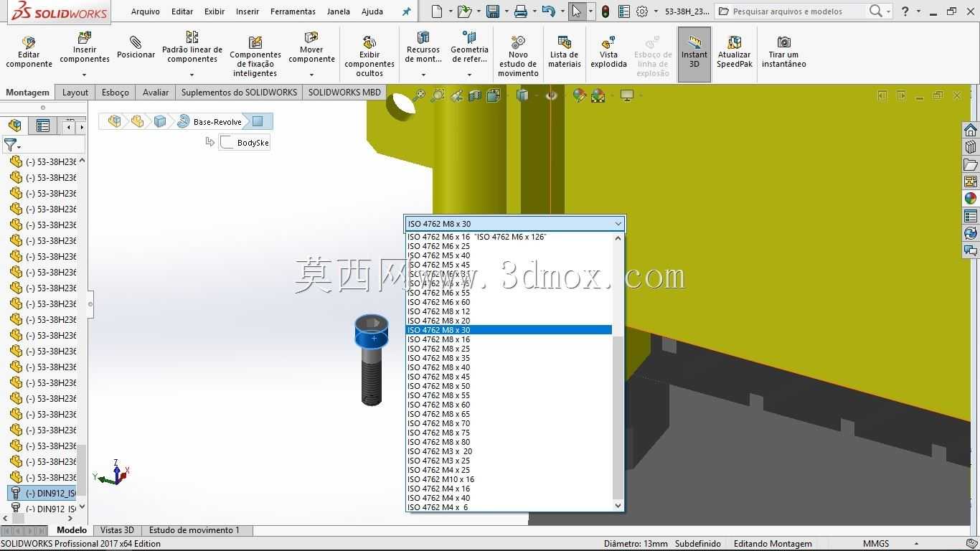Open Recursos de montagem tool
The width and height of the screenshot is (980, 551).
pyautogui.click(x=423, y=47)
